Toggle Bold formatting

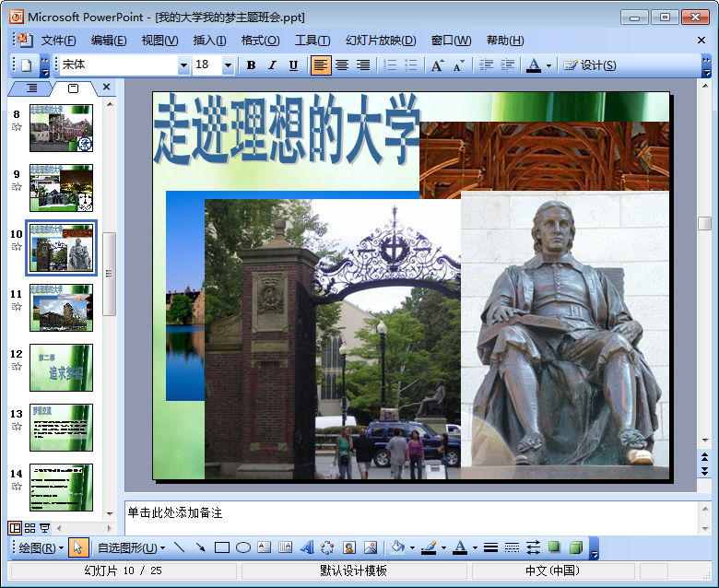251,65
